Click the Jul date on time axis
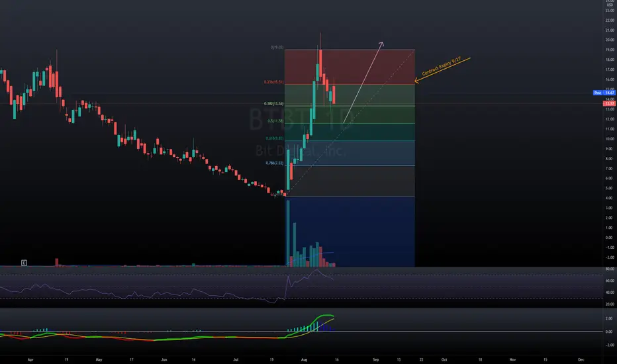The width and height of the screenshot is (617, 364). tap(236, 359)
